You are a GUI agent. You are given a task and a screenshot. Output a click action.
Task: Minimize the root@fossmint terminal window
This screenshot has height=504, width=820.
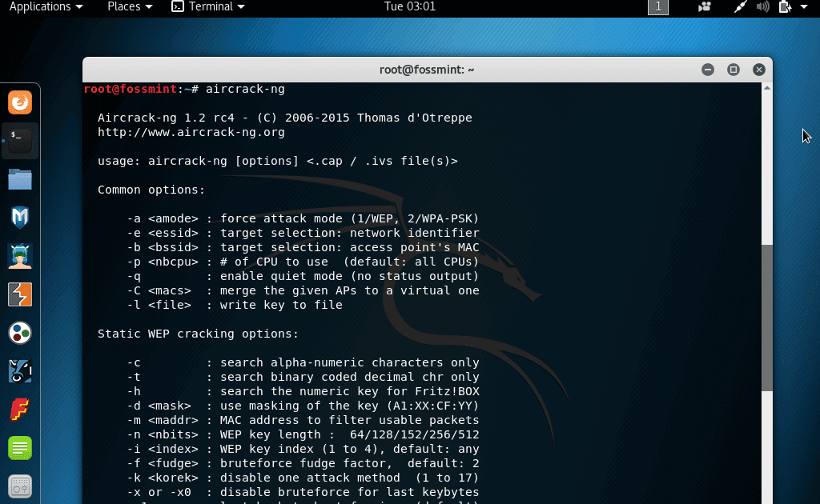[708, 70]
